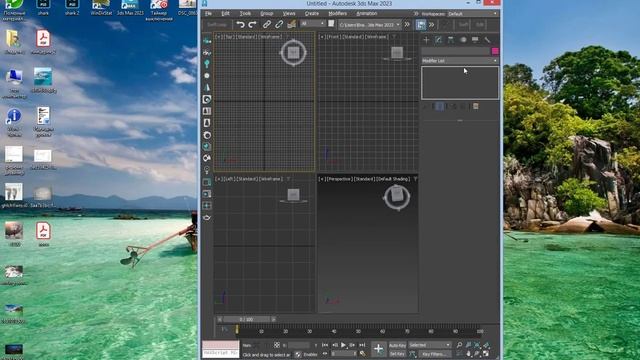Open the All selection filter dropdown
640x360 pixels.
coord(313,24)
